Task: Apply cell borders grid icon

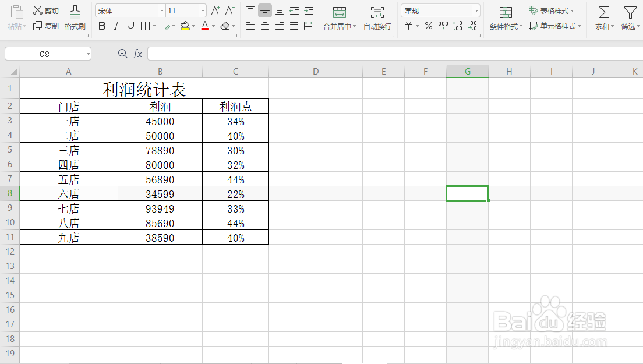Action: click(x=145, y=26)
